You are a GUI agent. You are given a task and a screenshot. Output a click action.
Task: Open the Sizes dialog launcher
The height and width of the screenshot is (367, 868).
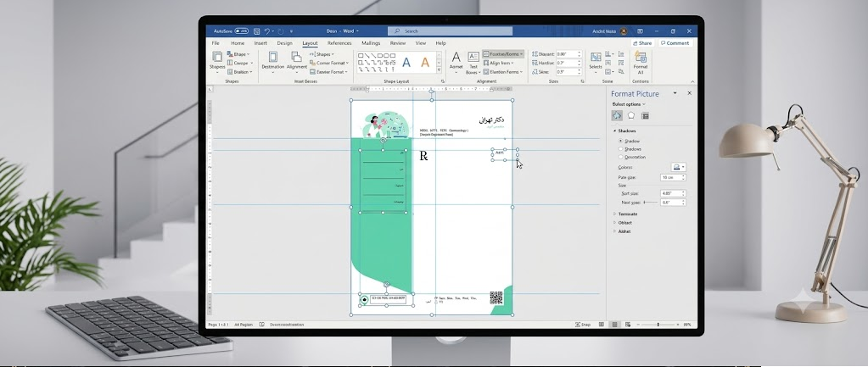coord(582,81)
